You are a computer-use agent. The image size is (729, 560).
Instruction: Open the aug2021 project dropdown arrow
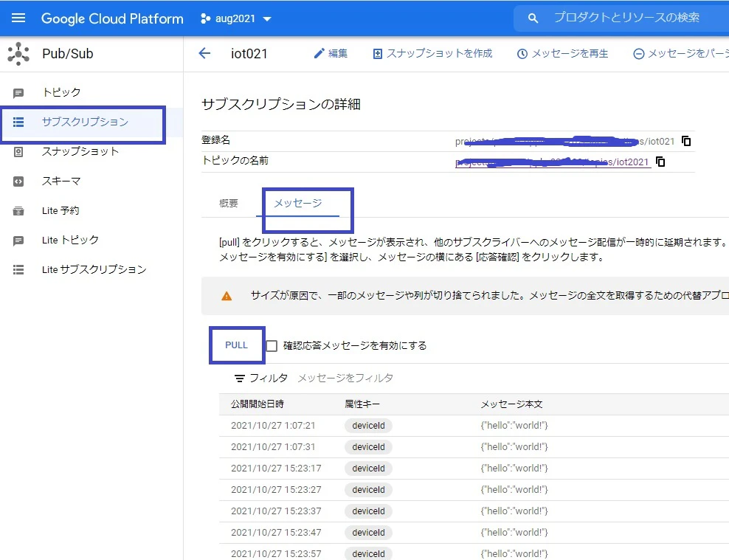pyautogui.click(x=267, y=19)
